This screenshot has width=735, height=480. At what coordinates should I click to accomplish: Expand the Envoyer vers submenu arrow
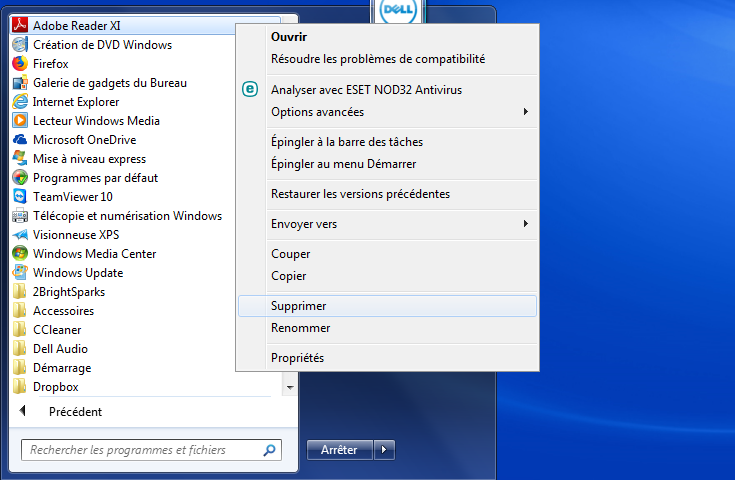coord(525,224)
